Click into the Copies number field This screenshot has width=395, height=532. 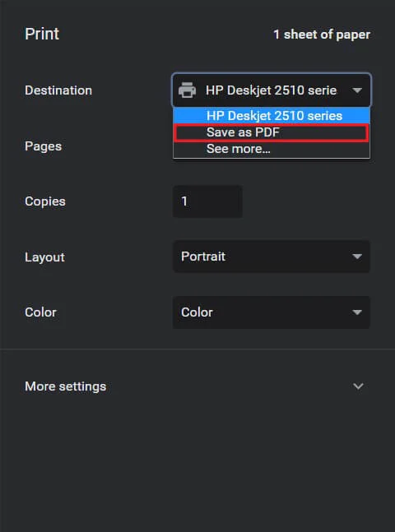[x=207, y=201]
